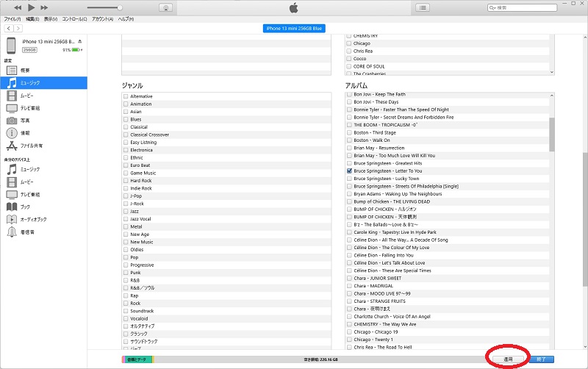Open the 編集 menu

pos(32,19)
